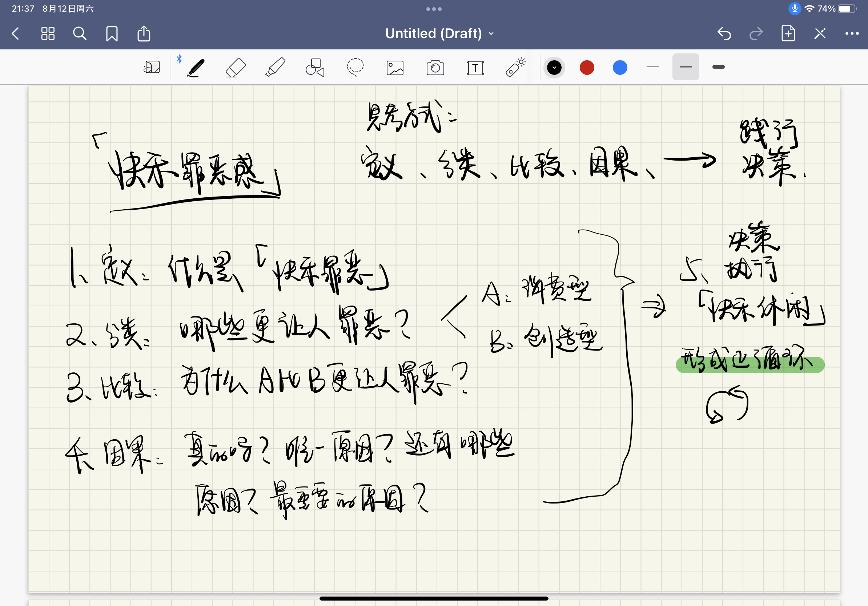Viewport: 868px width, 606px height.
Task: Select the thickest stroke width
Action: (x=718, y=67)
